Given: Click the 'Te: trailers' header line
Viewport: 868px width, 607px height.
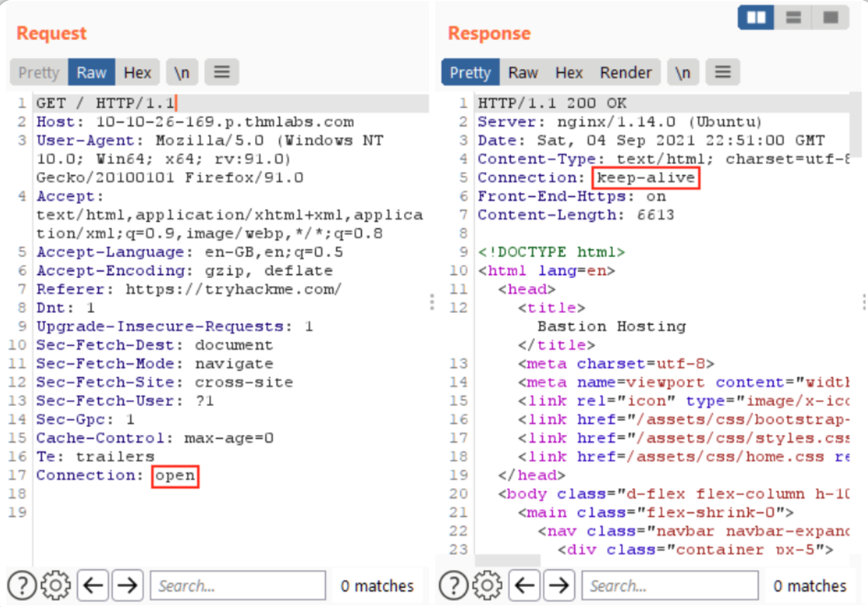Looking at the screenshot, I should click(95, 457).
